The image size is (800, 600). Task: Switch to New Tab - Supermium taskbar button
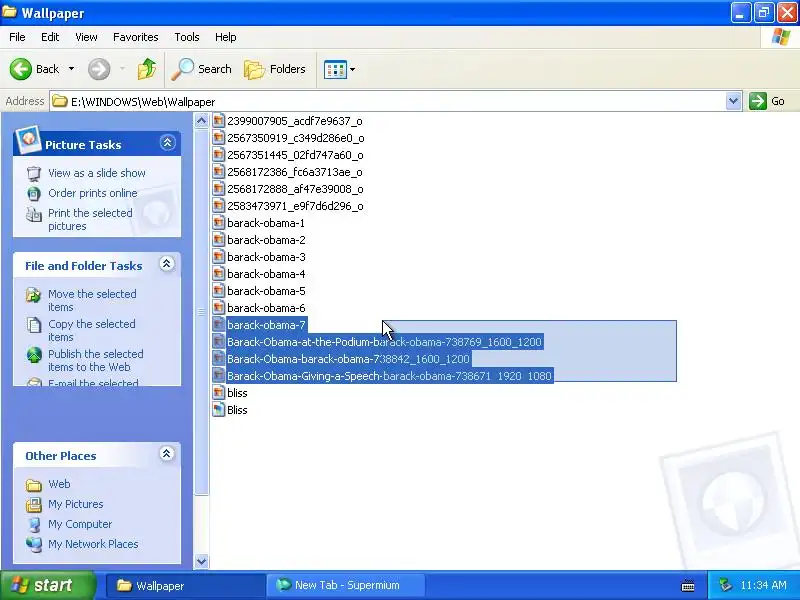click(x=345, y=585)
